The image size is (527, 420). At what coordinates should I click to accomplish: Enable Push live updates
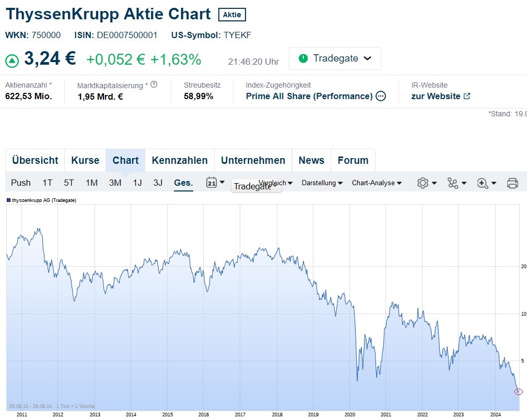point(21,183)
